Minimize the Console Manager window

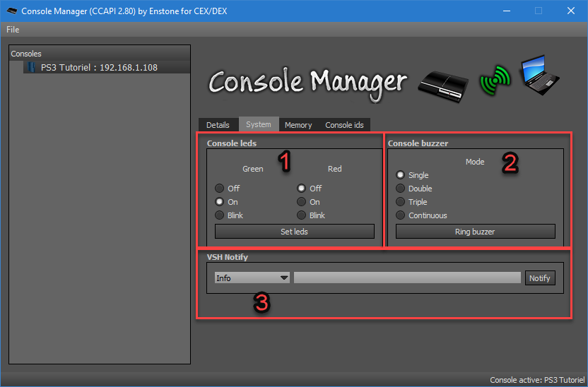(x=507, y=11)
